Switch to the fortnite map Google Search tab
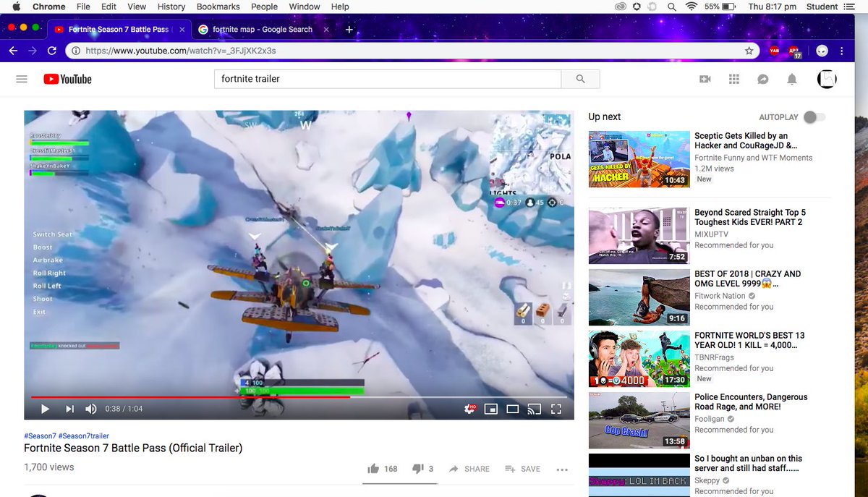 pyautogui.click(x=262, y=30)
